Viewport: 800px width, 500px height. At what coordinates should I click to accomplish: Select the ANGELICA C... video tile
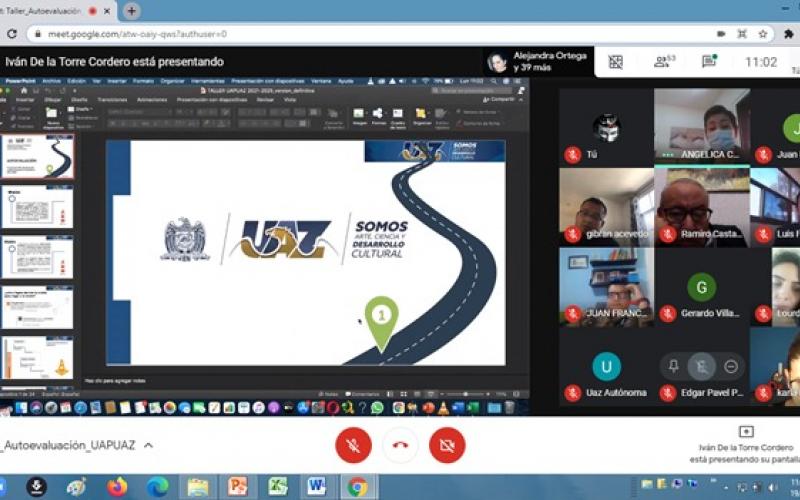(x=702, y=126)
